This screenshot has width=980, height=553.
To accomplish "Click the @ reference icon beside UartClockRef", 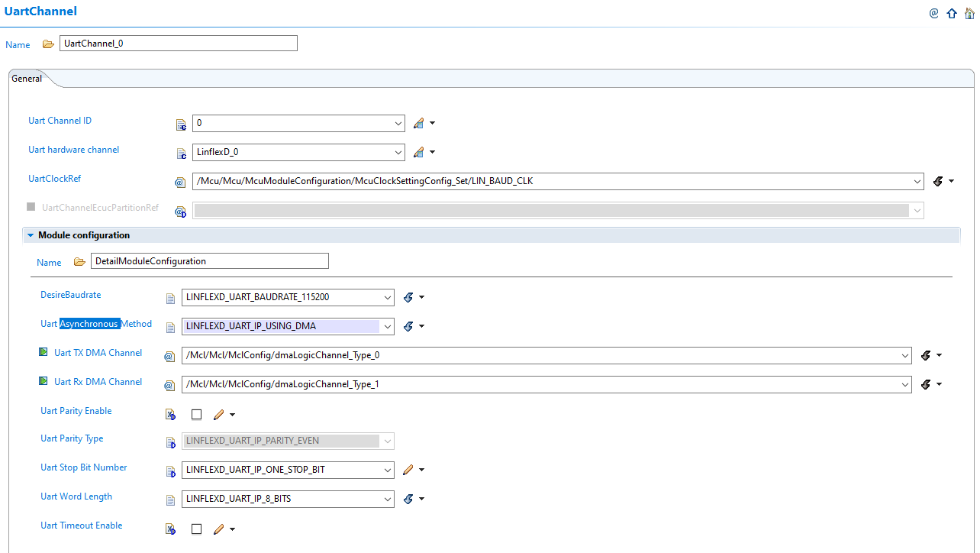I will click(180, 182).
